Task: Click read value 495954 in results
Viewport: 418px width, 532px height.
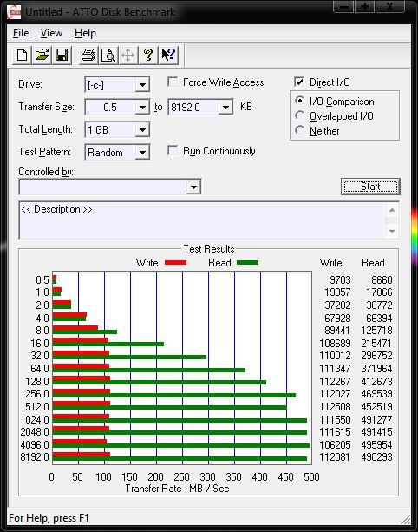Action: (x=376, y=444)
